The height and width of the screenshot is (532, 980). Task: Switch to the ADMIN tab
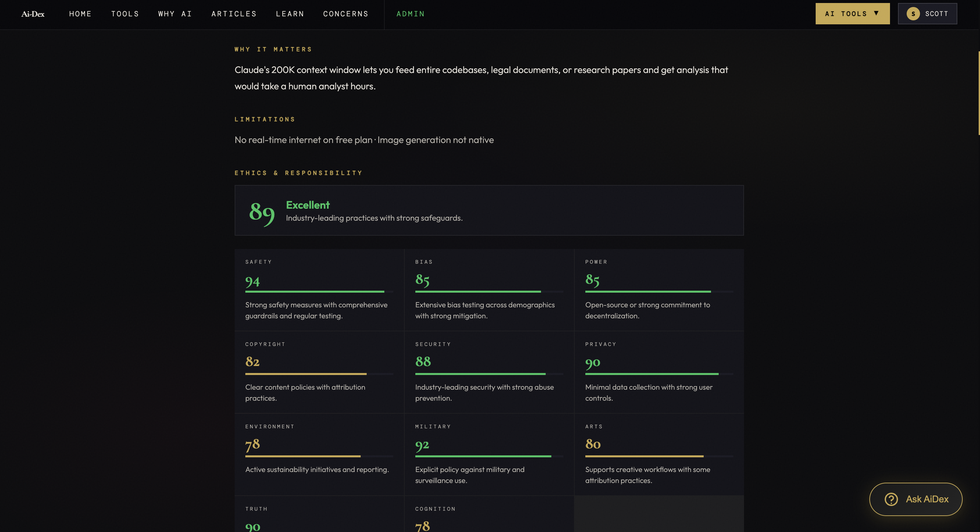410,14
